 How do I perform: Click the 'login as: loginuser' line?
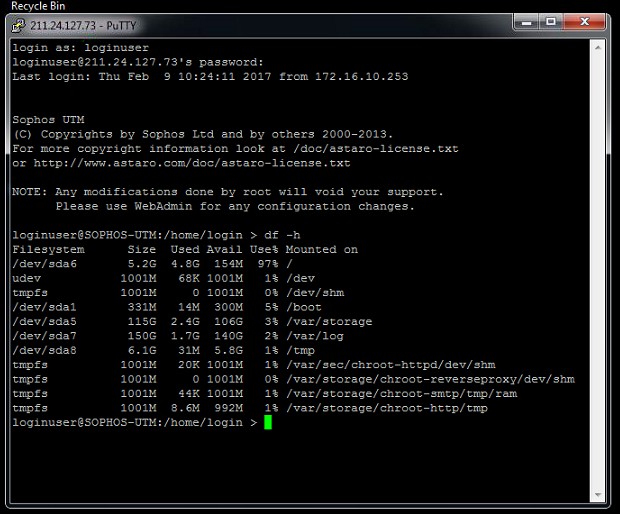(81, 48)
